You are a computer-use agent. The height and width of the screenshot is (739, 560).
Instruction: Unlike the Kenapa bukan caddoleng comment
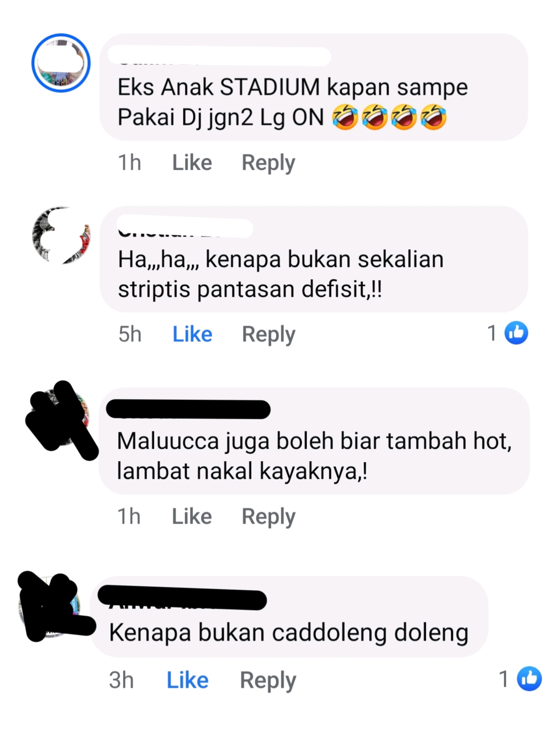187,680
